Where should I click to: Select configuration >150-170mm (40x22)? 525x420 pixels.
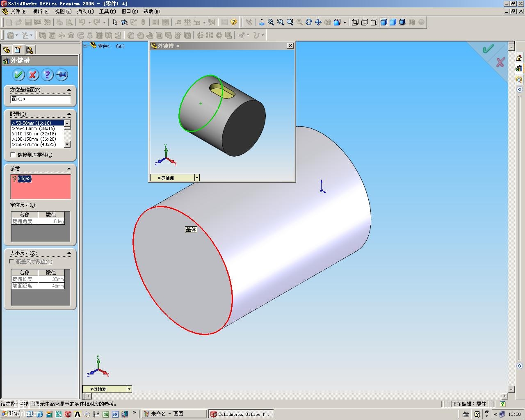tap(37, 144)
